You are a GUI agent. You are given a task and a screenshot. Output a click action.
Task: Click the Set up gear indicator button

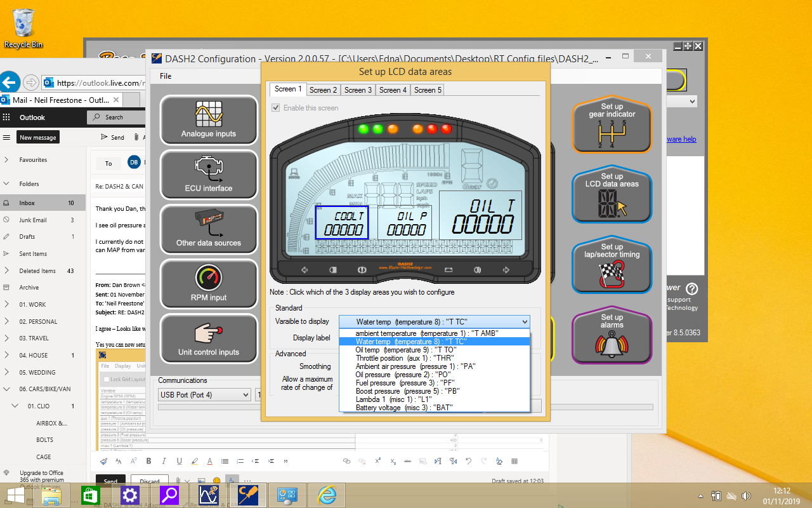(x=612, y=124)
